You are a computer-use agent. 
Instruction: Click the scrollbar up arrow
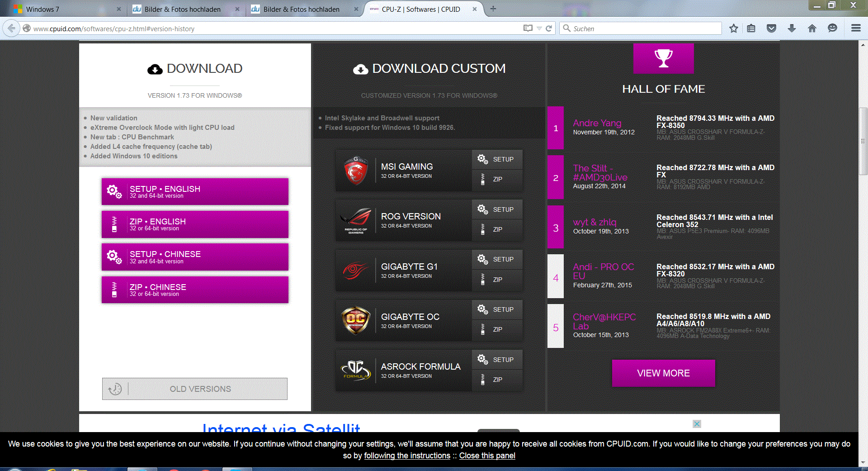click(863, 45)
